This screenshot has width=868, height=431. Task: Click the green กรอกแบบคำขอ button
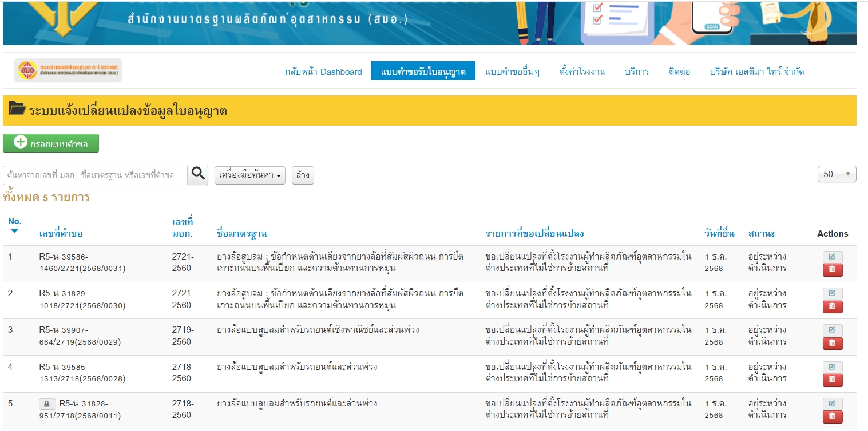(x=51, y=143)
